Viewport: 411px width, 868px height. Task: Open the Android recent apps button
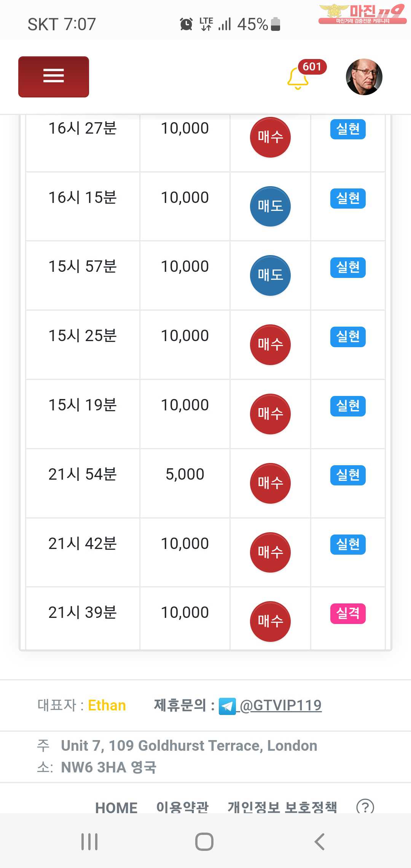pyautogui.click(x=89, y=841)
